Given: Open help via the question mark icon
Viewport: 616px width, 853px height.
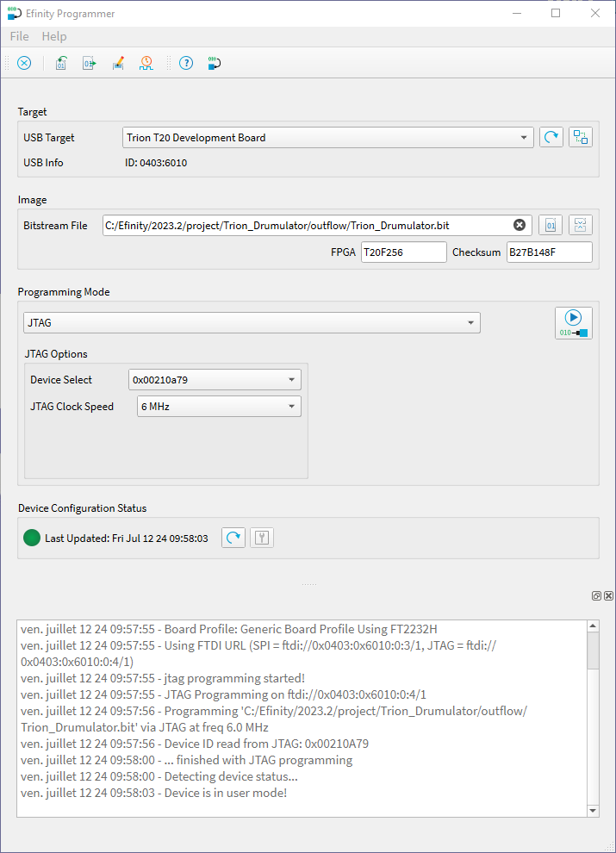Looking at the screenshot, I should (186, 63).
